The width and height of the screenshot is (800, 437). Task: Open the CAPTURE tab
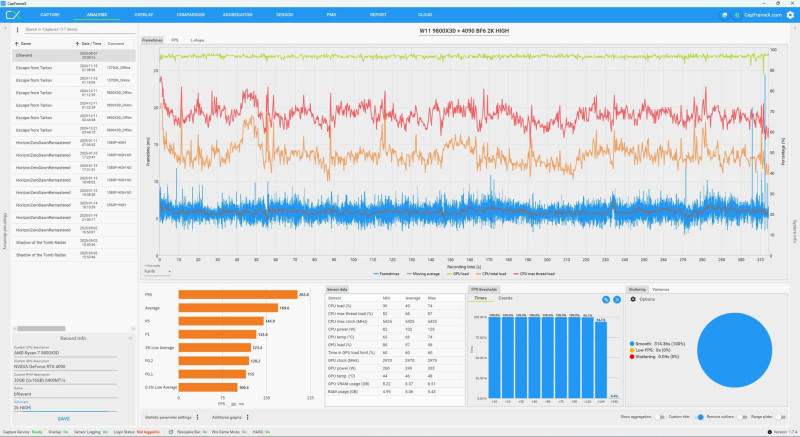coord(50,15)
